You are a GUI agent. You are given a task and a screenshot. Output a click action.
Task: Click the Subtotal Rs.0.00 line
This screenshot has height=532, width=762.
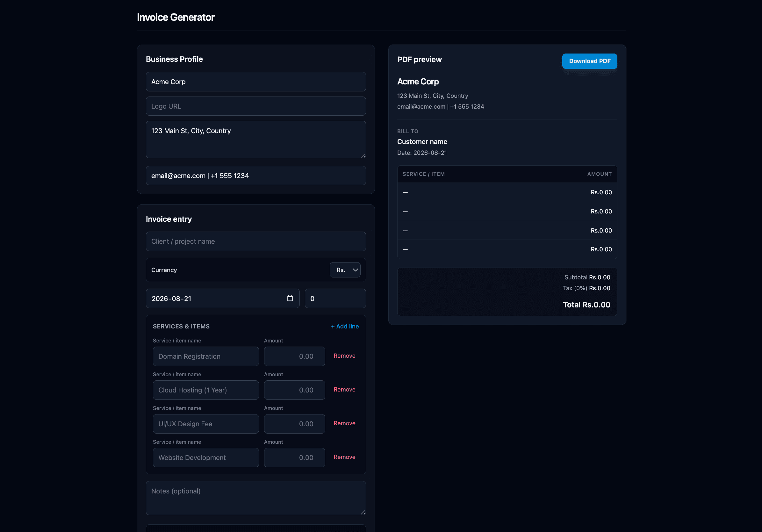click(587, 277)
